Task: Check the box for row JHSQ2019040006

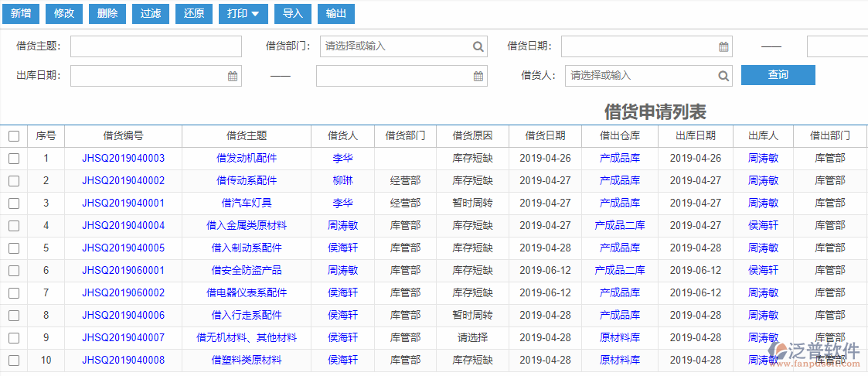Action: point(14,316)
